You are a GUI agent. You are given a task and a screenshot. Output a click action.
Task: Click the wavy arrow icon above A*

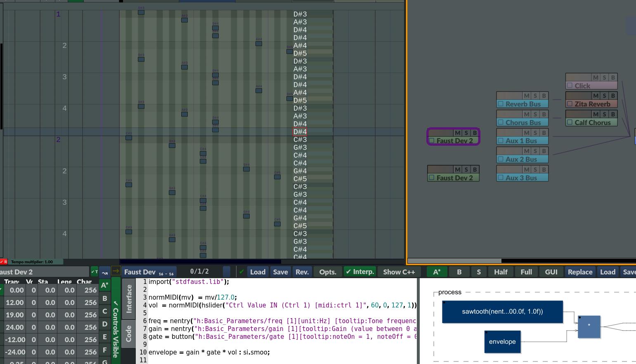105,272
